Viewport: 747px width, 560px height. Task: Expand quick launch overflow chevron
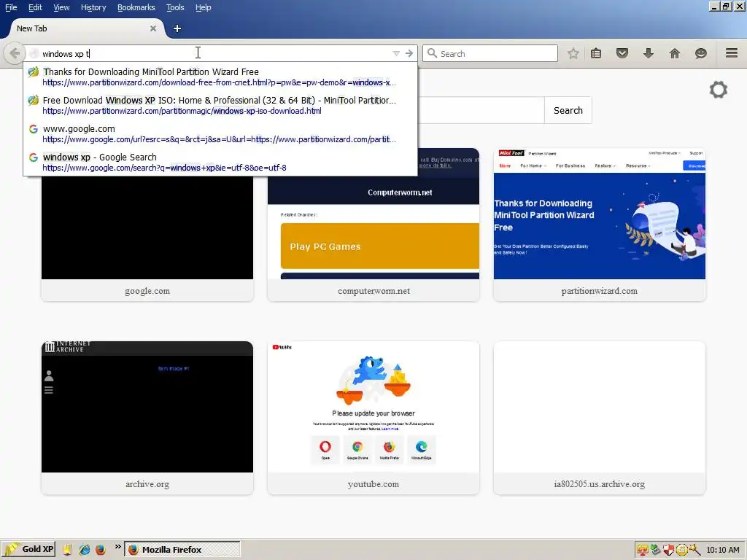click(117, 547)
